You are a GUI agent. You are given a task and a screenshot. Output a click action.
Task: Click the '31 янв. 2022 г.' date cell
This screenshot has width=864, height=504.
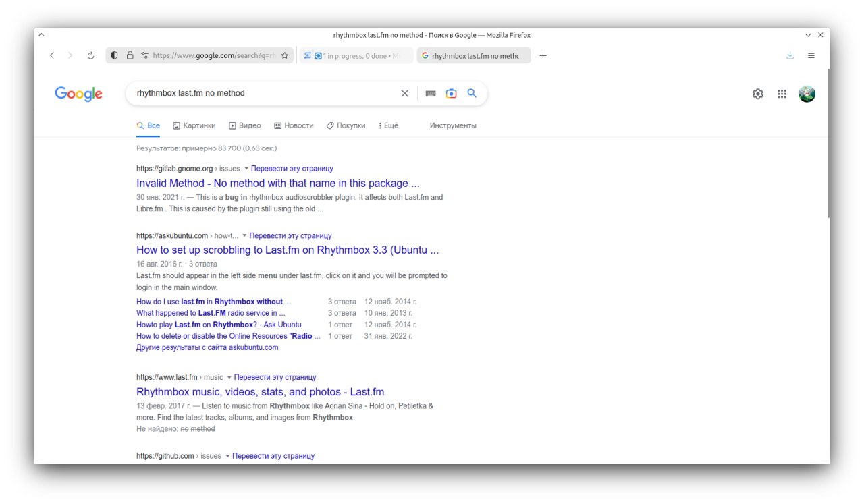[x=388, y=336]
